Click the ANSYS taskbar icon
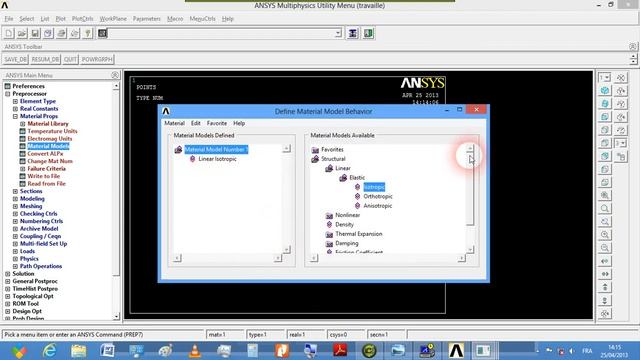This screenshot has height=360, width=640. pyautogui.click(x=456, y=351)
